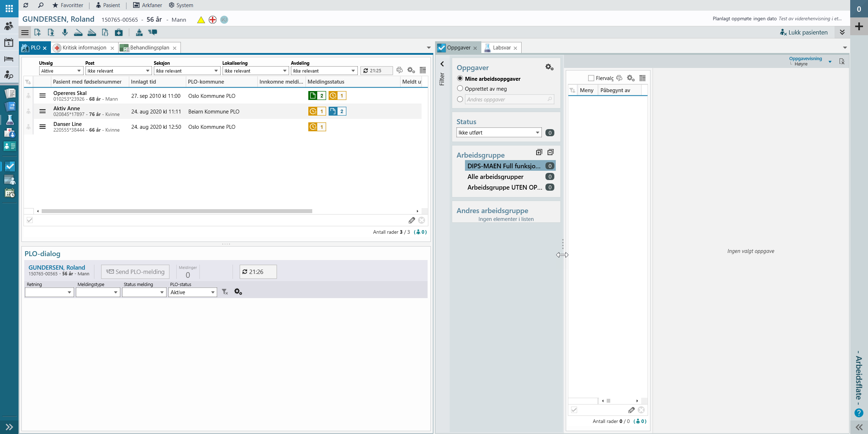Open the calendar icon in left sidebar
This screenshot has height=434, width=868.
click(9, 43)
